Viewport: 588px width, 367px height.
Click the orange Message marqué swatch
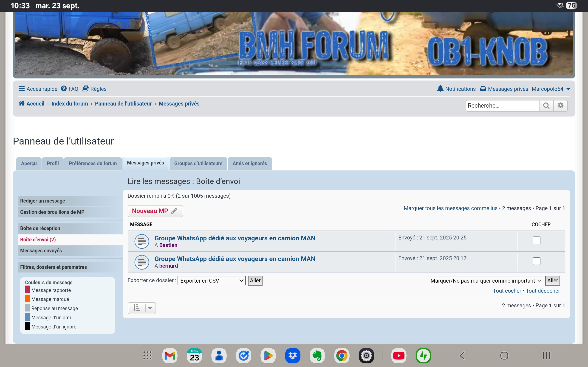pos(28,299)
